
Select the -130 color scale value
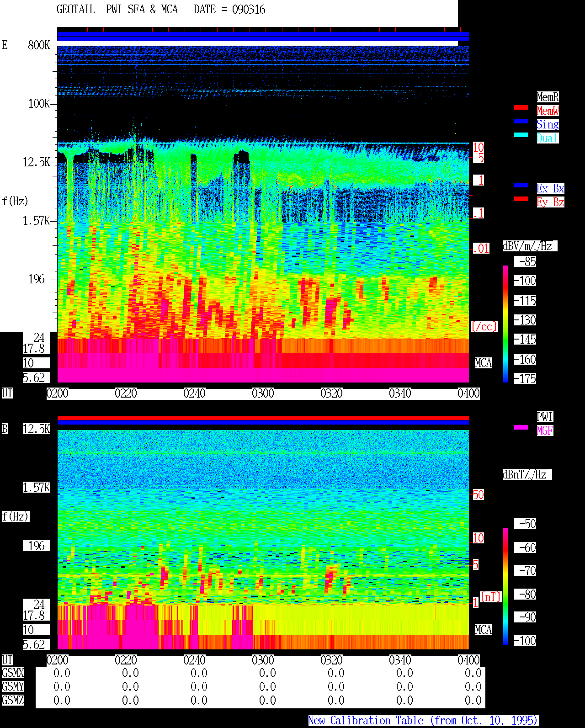pyautogui.click(x=525, y=320)
